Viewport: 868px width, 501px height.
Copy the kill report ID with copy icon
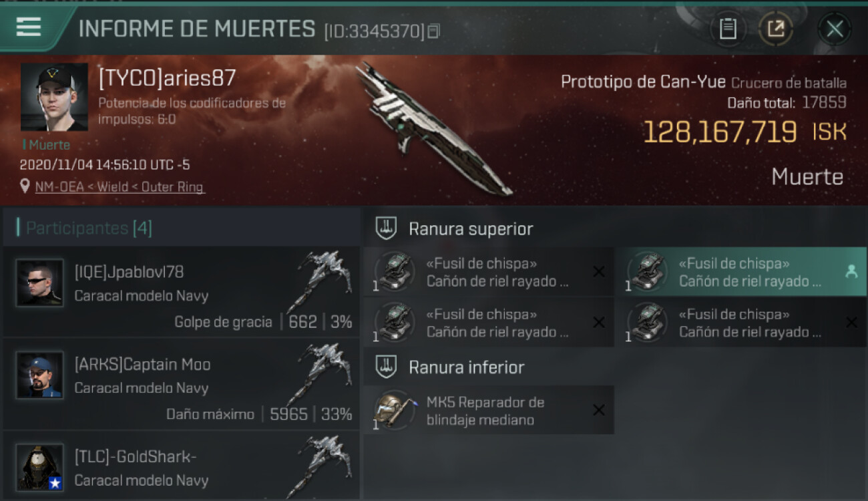click(x=434, y=31)
